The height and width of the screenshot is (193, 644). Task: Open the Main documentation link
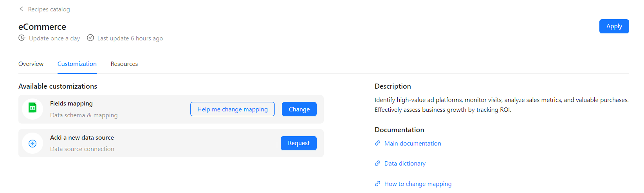413,144
